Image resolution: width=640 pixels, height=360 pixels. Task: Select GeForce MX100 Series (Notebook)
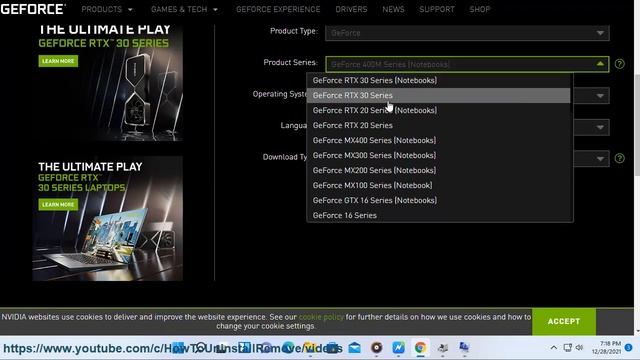tap(439, 185)
